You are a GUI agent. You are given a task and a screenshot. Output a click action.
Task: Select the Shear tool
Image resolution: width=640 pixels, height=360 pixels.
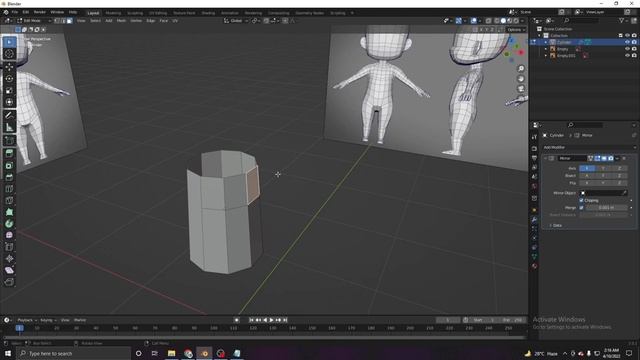point(9,270)
